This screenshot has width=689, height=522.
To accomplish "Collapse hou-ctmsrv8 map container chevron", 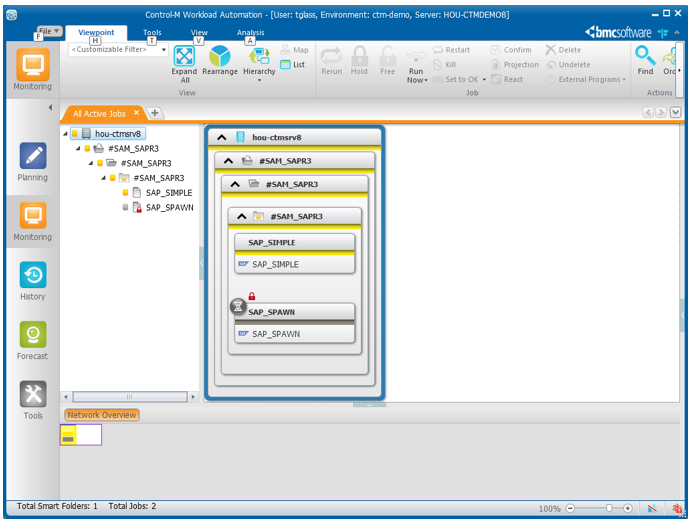I will (222, 138).
